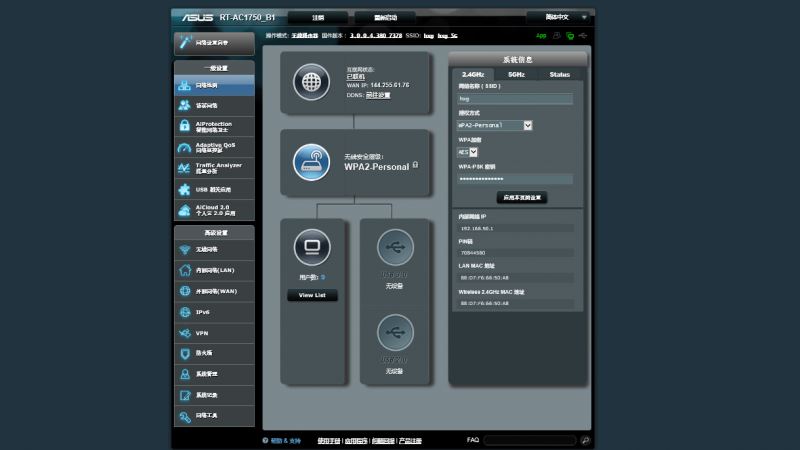
Task: Click the WPA2-Personal security level text
Action: [377, 167]
